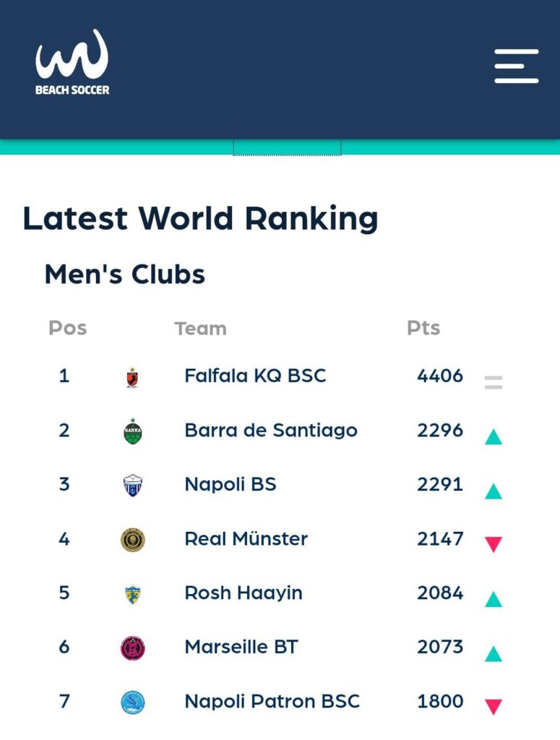The image size is (560, 740).
Task: Click the Napoli BS club crest
Action: (132, 485)
